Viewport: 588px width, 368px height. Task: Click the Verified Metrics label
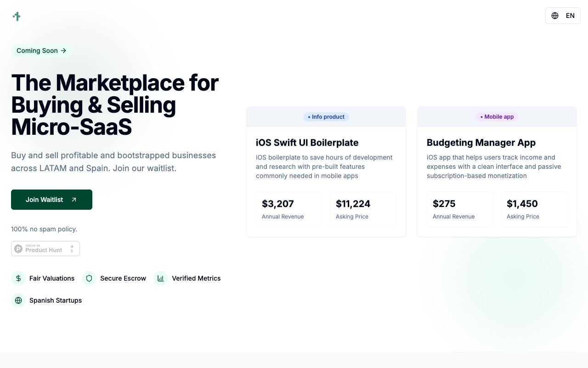(x=196, y=278)
